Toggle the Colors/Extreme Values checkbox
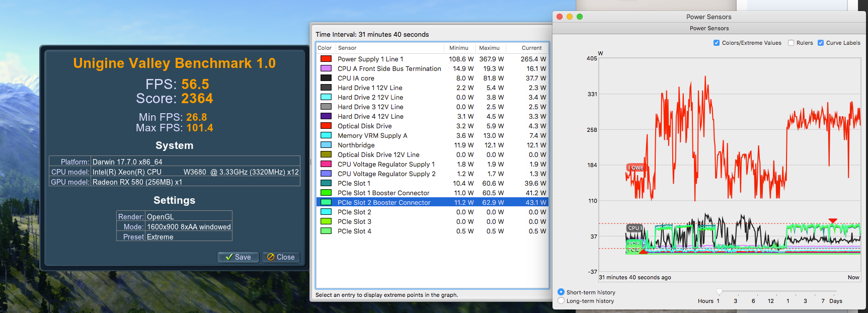Viewport: 868px width, 313px height. point(717,43)
